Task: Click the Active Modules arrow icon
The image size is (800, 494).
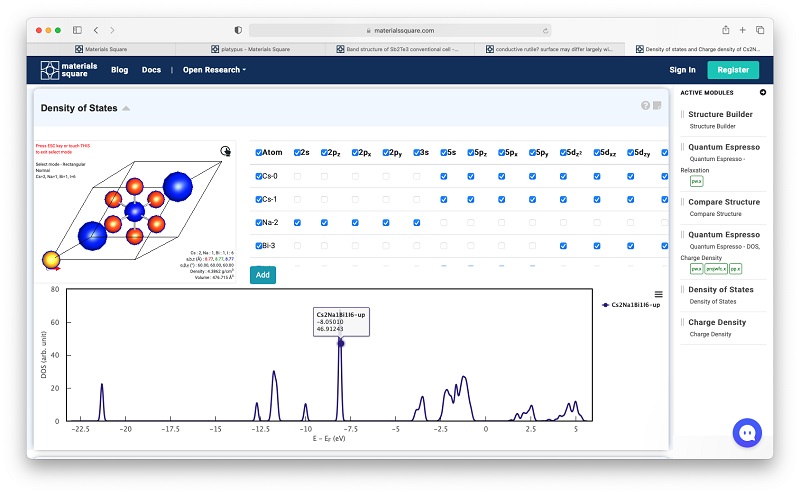Action: click(x=763, y=93)
